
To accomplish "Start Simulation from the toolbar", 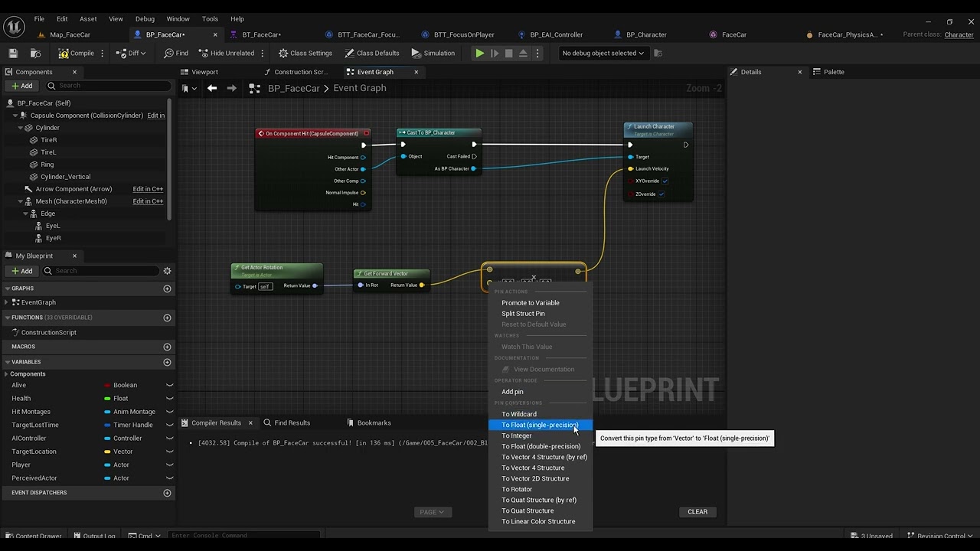I will (433, 54).
